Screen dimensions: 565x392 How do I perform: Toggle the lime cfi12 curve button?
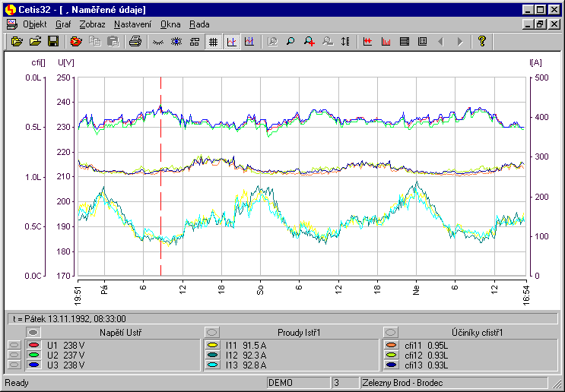coord(392,356)
